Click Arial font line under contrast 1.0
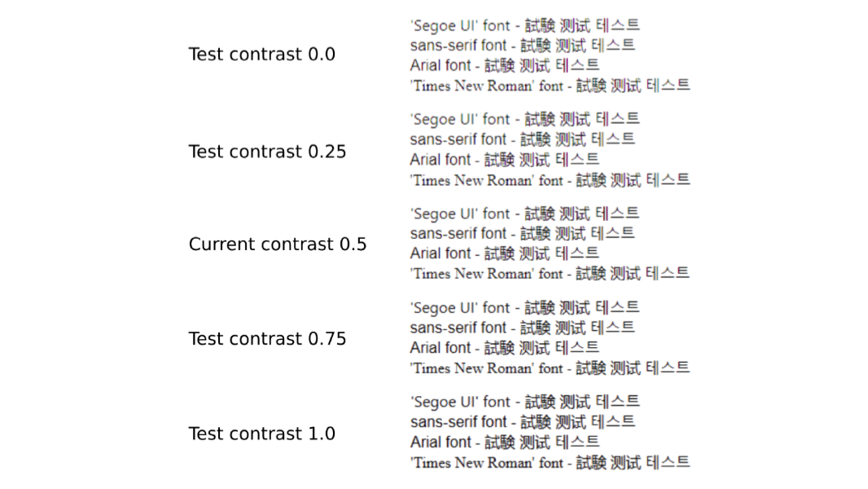Viewport: 868px width, 489px height. [x=505, y=442]
